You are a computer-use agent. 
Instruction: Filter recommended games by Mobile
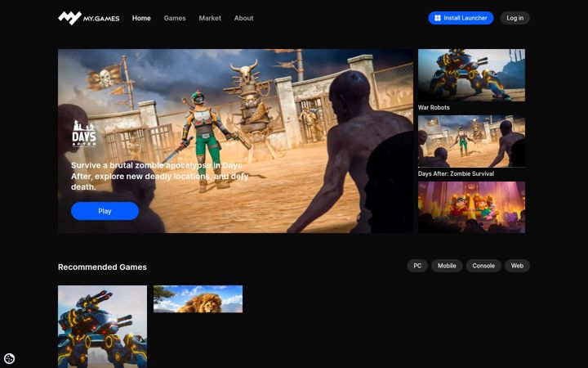pyautogui.click(x=447, y=266)
